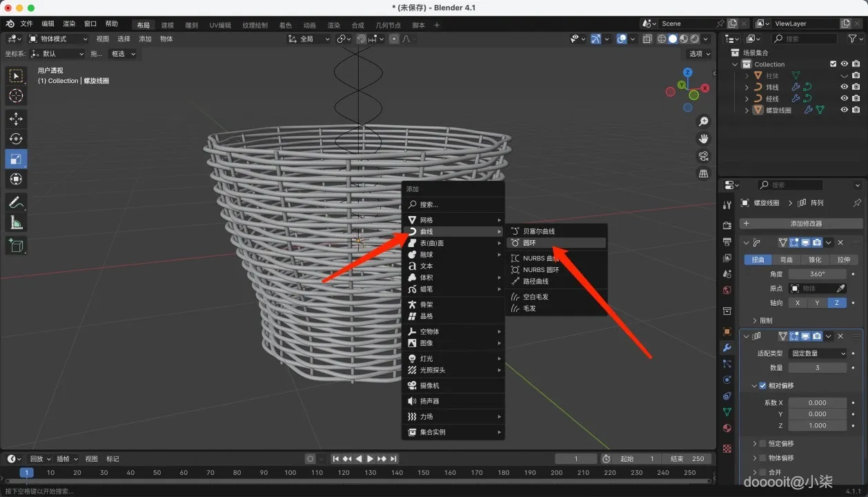Open the 适配类型 固定数量 dropdown
Image resolution: width=868 pixels, height=497 pixels.
coord(817,353)
